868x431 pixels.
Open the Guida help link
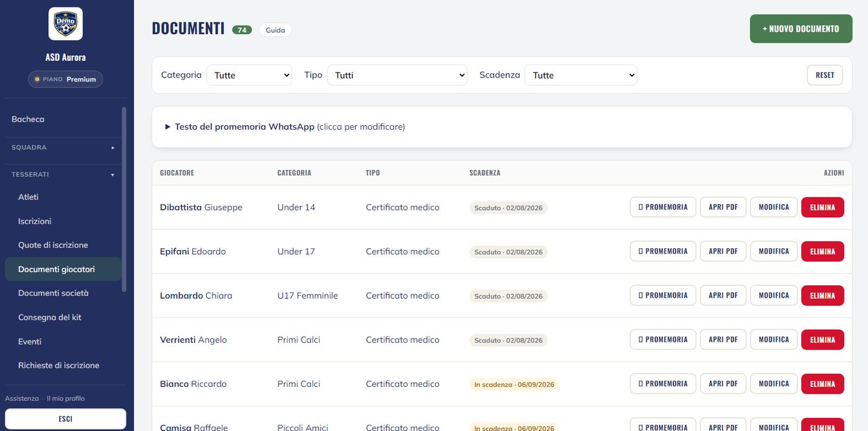coord(275,30)
